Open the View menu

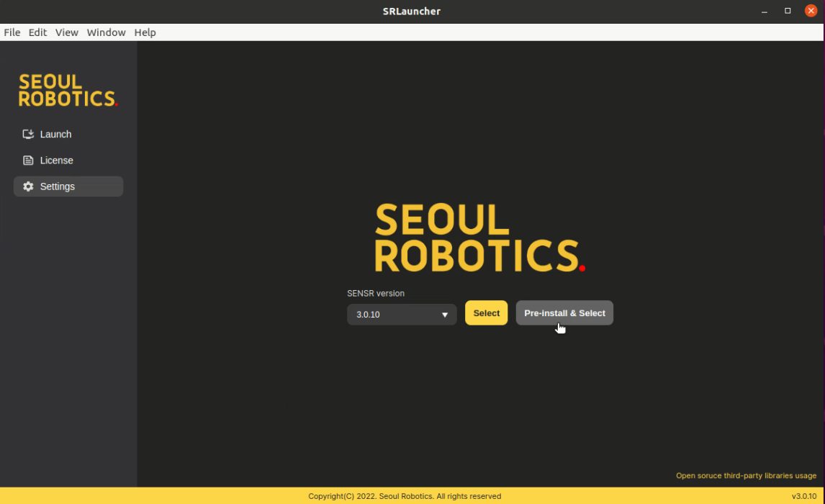point(67,32)
